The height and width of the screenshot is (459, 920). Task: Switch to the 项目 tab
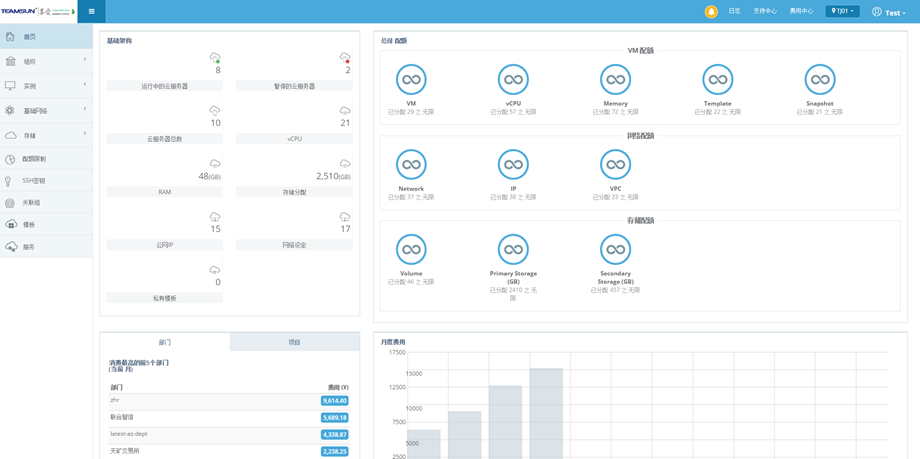[295, 342]
